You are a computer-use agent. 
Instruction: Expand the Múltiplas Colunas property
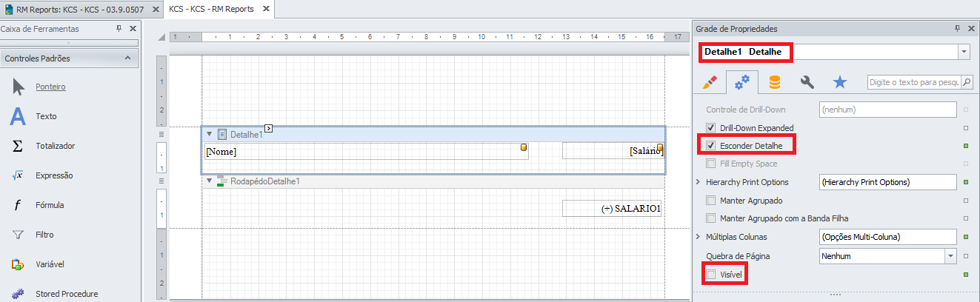[698, 237]
